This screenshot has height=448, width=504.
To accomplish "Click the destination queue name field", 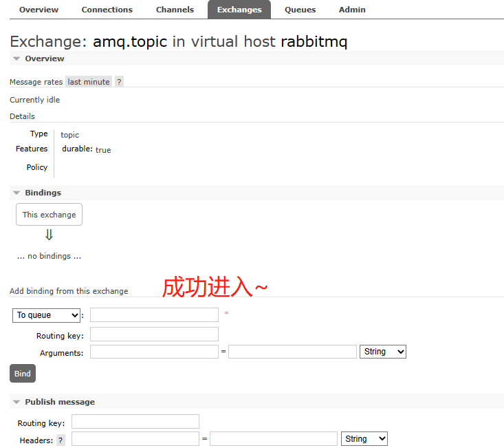I will (154, 315).
